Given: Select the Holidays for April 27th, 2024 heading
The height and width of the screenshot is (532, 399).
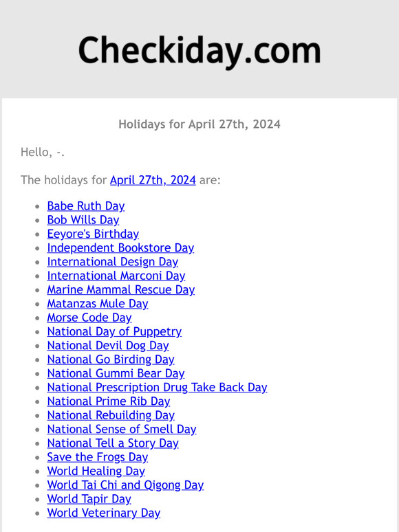Looking at the screenshot, I should pos(199,124).
